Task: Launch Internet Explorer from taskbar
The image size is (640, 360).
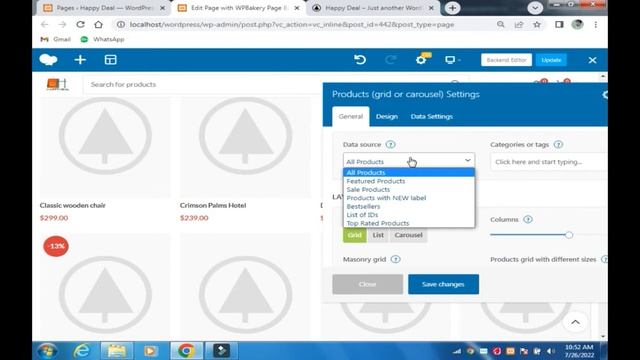Action: click(82, 351)
